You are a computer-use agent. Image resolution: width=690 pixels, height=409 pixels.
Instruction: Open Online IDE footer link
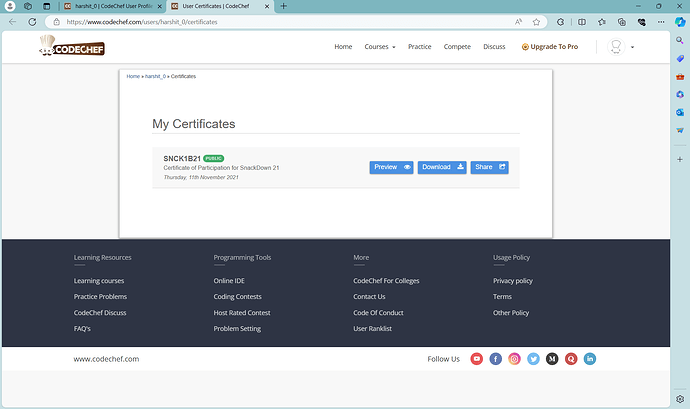point(229,281)
